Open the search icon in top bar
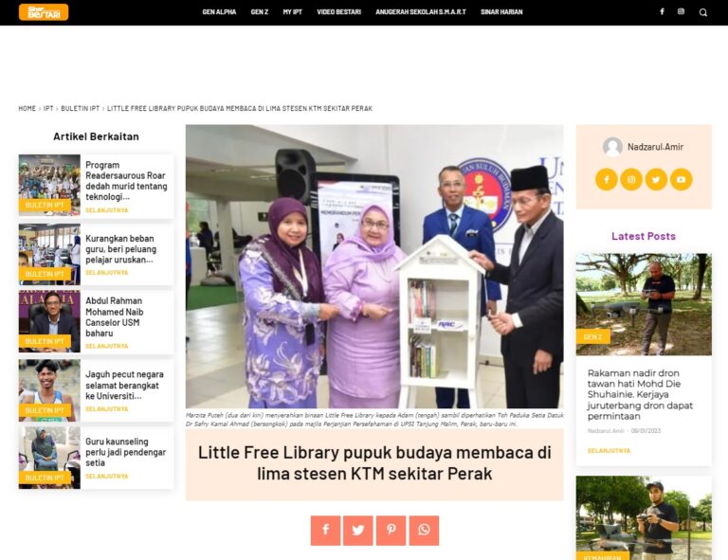Image resolution: width=728 pixels, height=560 pixels. tap(703, 12)
